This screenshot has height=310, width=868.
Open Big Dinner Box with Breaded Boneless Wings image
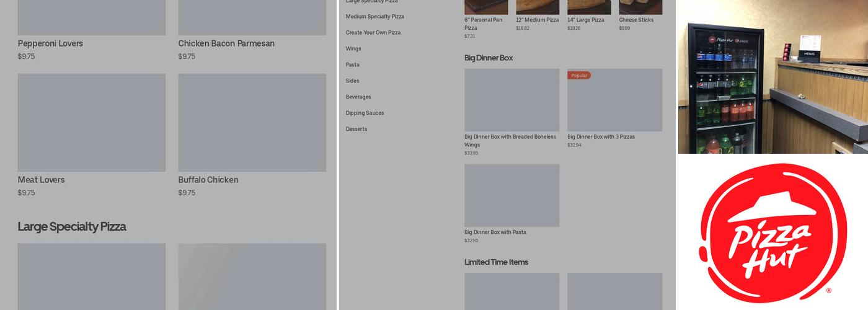[512, 100]
